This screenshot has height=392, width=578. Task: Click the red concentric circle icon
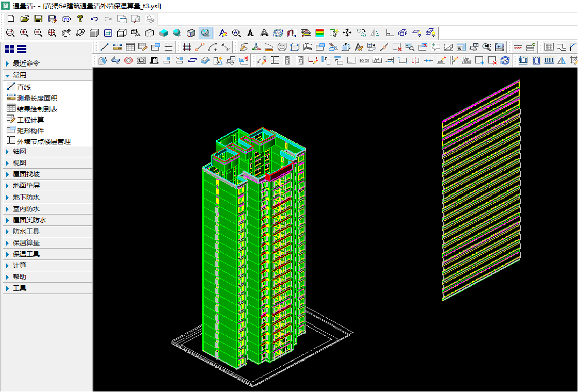pos(129,60)
